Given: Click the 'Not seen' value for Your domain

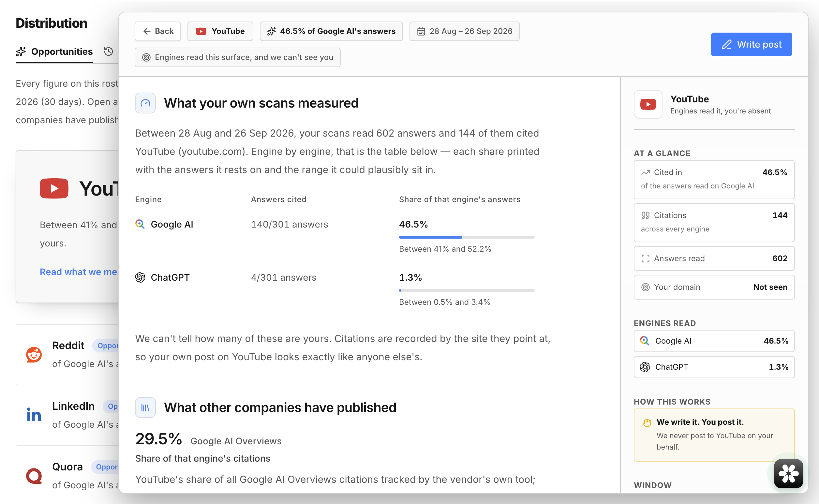Looking at the screenshot, I should click(770, 287).
